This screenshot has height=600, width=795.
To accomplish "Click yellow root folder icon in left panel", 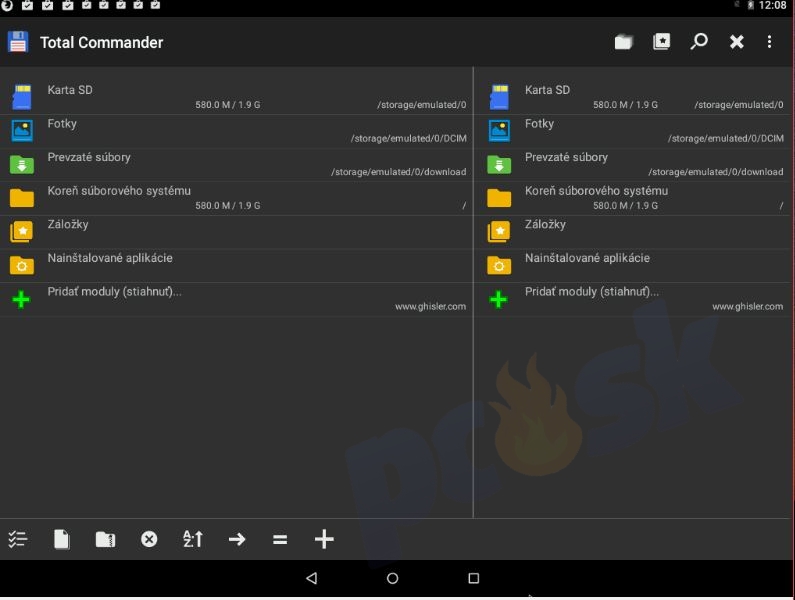I will tap(22, 198).
